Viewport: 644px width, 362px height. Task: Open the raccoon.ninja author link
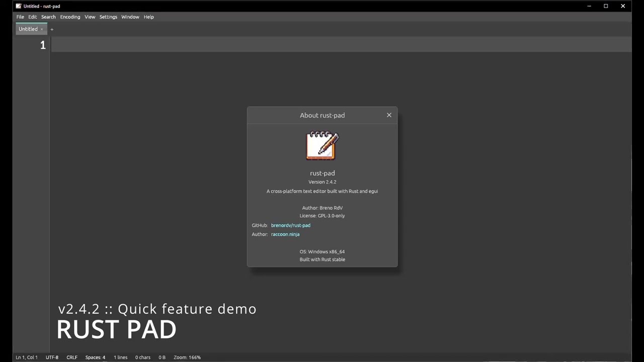[x=285, y=234]
